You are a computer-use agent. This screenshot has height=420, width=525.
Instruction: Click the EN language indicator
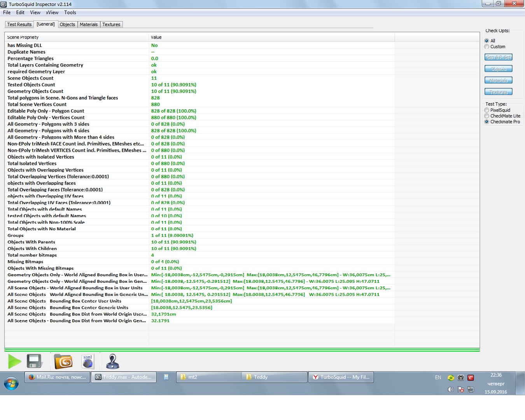point(438,378)
